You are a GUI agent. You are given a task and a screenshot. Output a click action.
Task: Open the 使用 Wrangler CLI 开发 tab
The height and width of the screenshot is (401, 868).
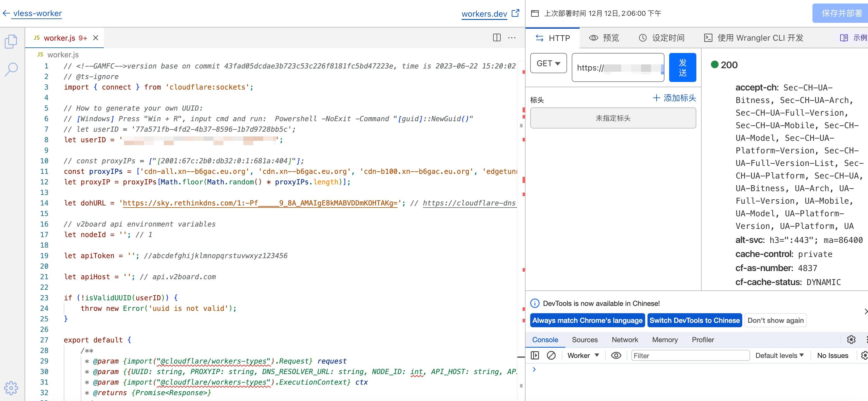pos(753,38)
